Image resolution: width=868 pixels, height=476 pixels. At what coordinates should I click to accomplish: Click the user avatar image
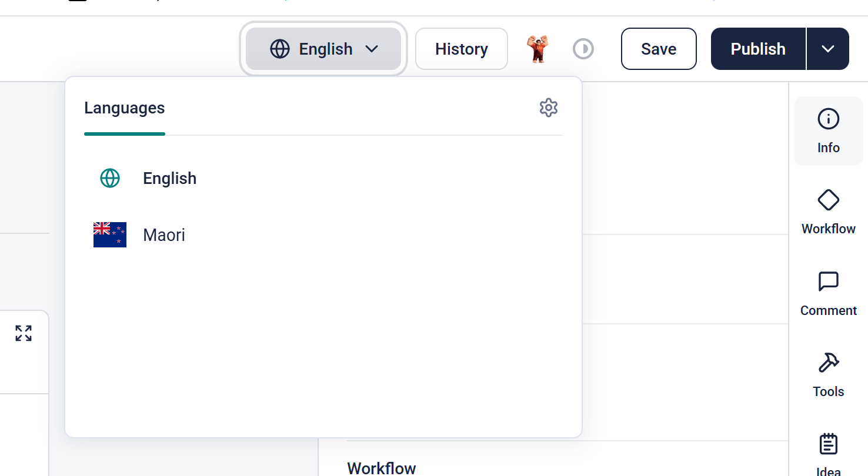pos(537,49)
